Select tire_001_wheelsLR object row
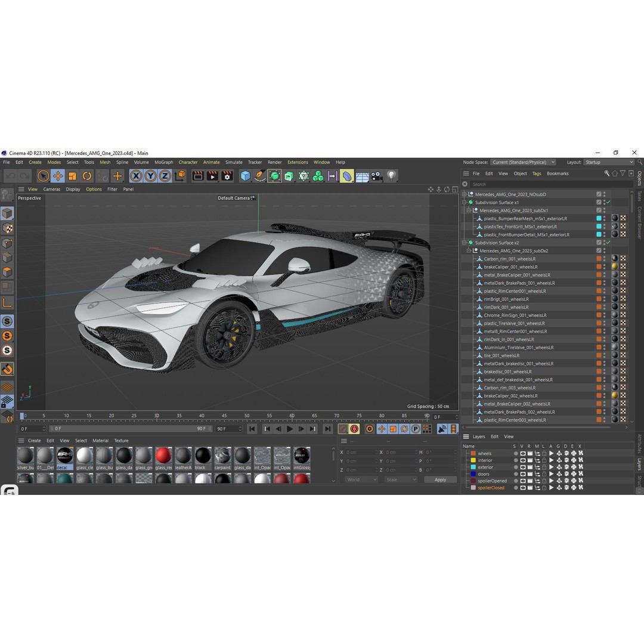Screen dimensions: 644x644 point(501,355)
